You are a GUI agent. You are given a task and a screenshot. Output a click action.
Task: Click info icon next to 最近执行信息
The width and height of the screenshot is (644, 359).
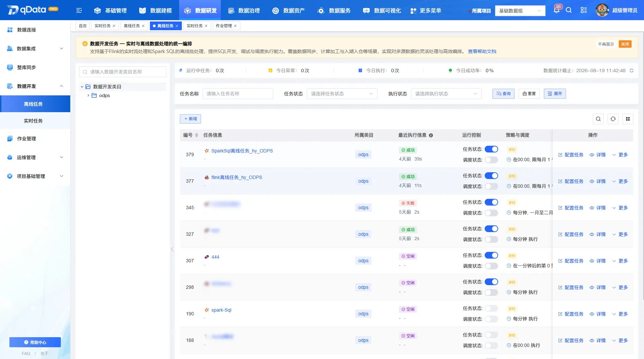click(x=431, y=135)
